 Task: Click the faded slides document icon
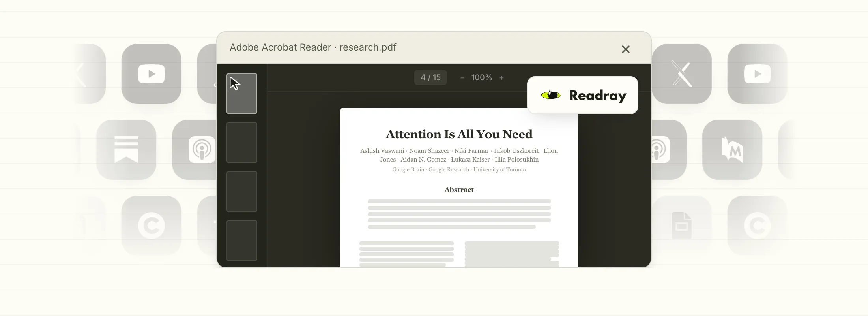coord(682,226)
